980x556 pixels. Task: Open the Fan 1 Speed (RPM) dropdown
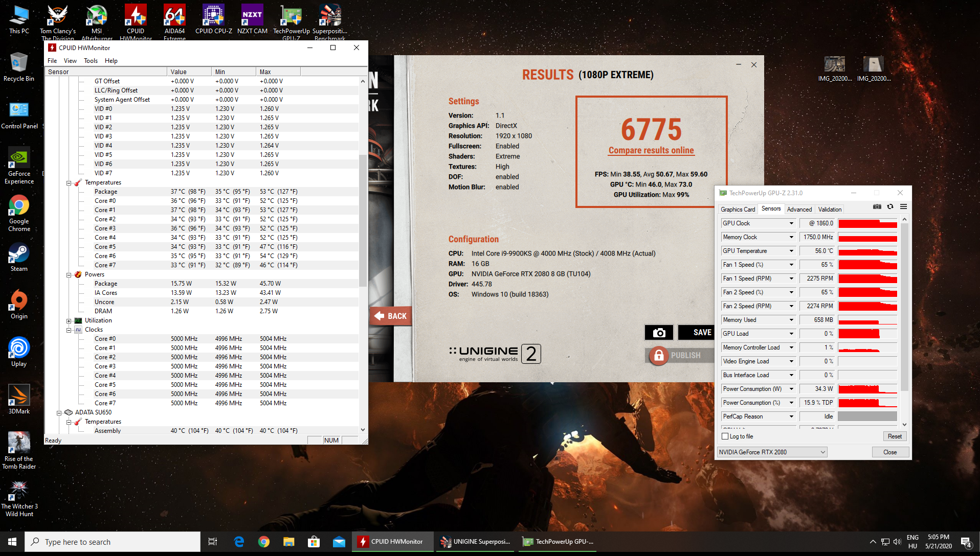coord(791,279)
